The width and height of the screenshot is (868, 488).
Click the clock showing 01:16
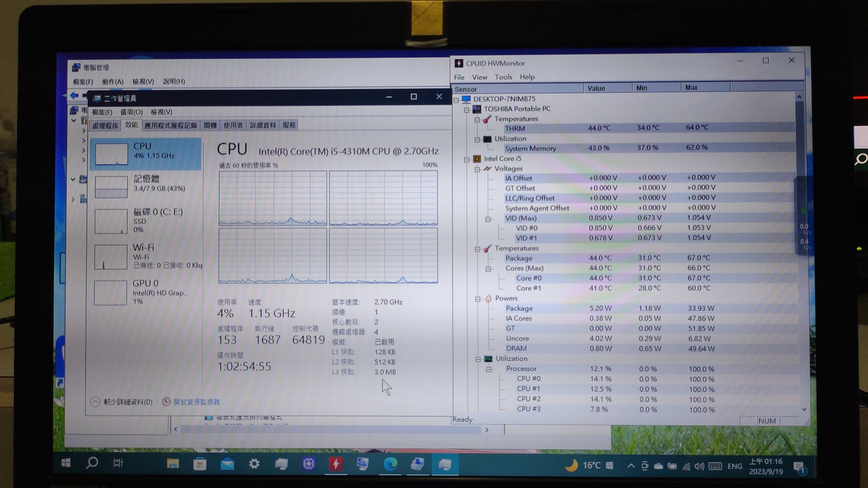coord(766,466)
